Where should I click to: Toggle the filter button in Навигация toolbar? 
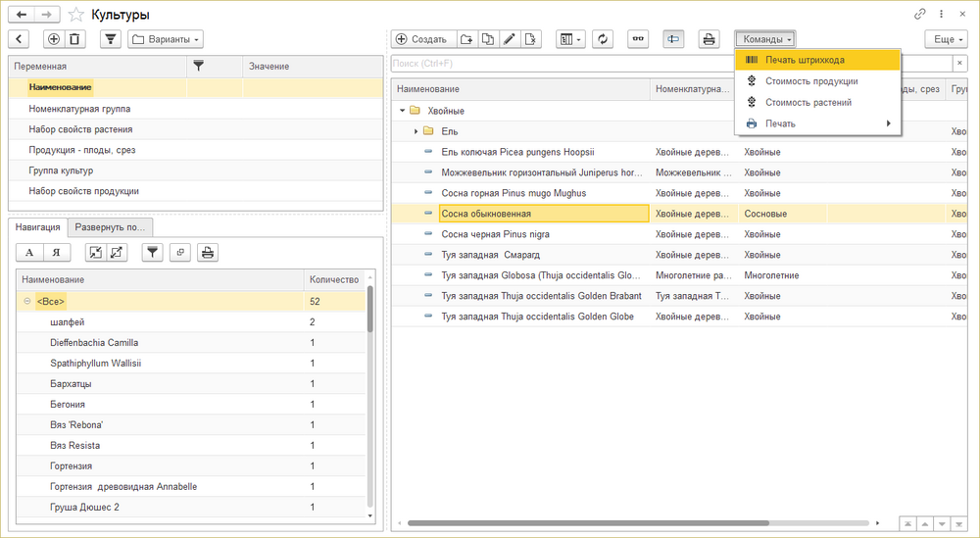152,252
